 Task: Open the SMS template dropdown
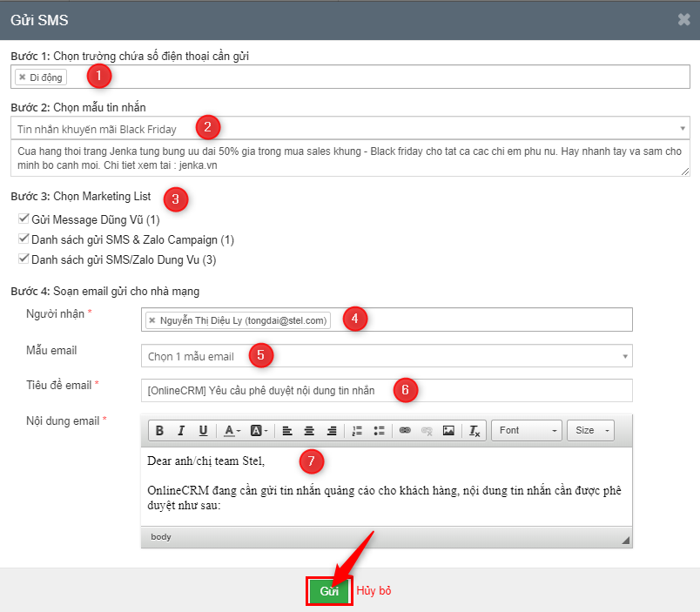350,129
